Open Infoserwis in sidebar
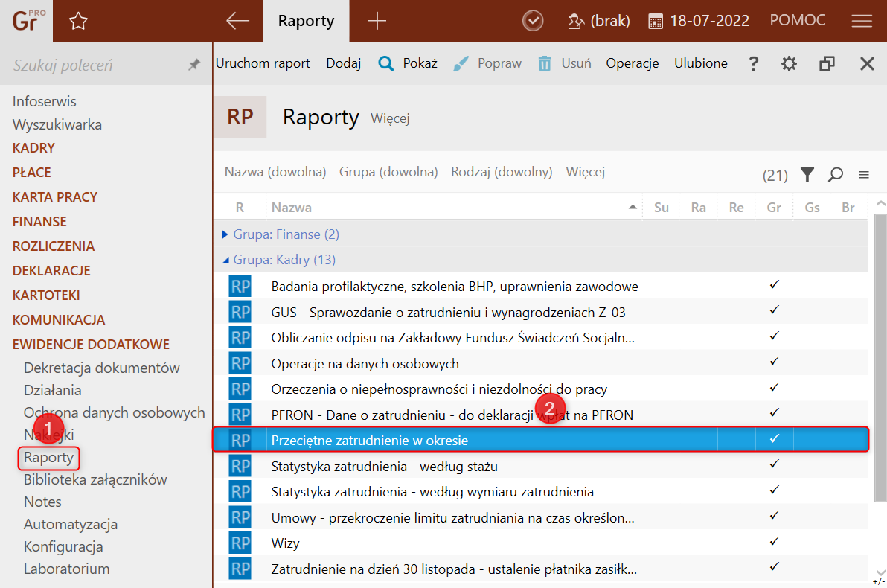The height and width of the screenshot is (588, 887). coord(44,101)
